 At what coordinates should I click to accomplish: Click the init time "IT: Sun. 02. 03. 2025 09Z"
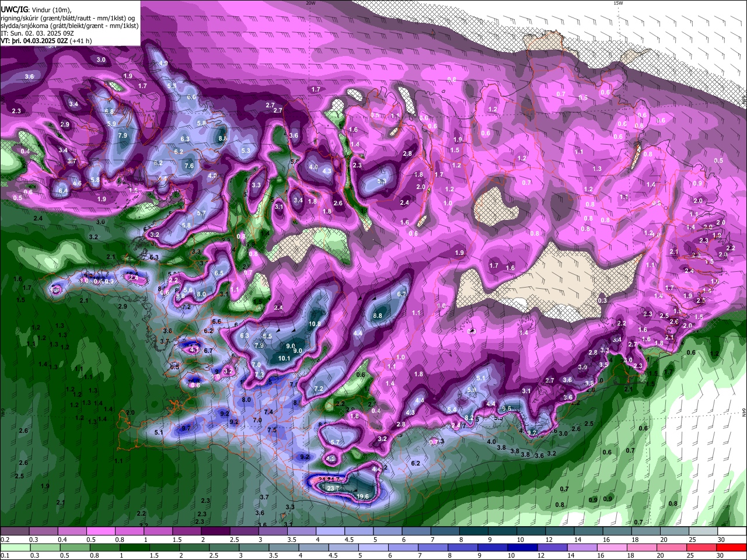(x=37, y=33)
